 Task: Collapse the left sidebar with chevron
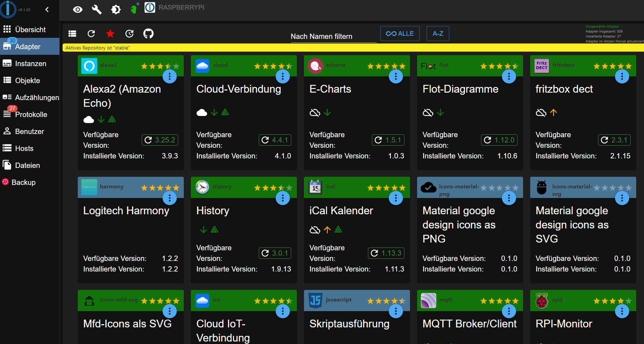pyautogui.click(x=47, y=10)
